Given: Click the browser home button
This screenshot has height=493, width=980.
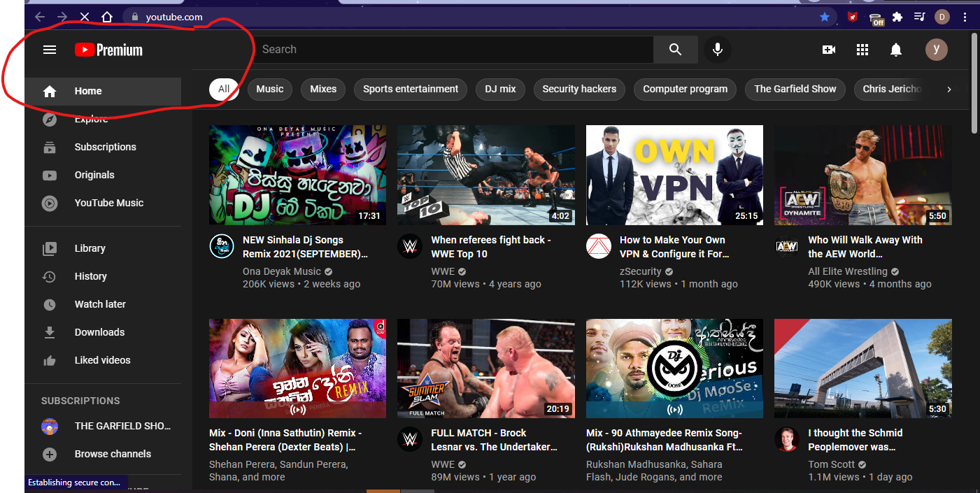Looking at the screenshot, I should [106, 17].
